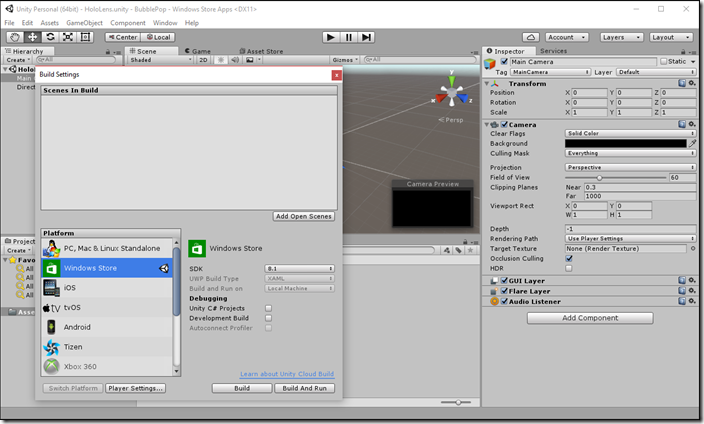Image resolution: width=704 pixels, height=424 pixels.
Task: Click the black Background color swatch
Action: coord(626,143)
